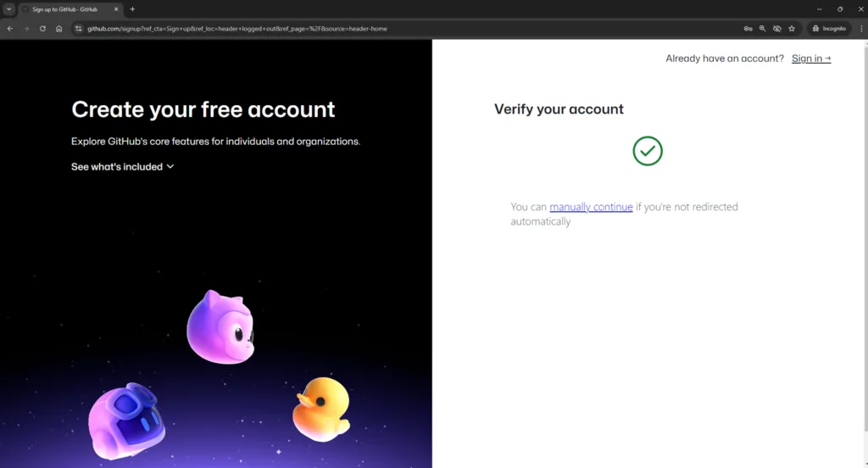
Task: Click the Explore GitHub's core features text
Action: point(215,142)
